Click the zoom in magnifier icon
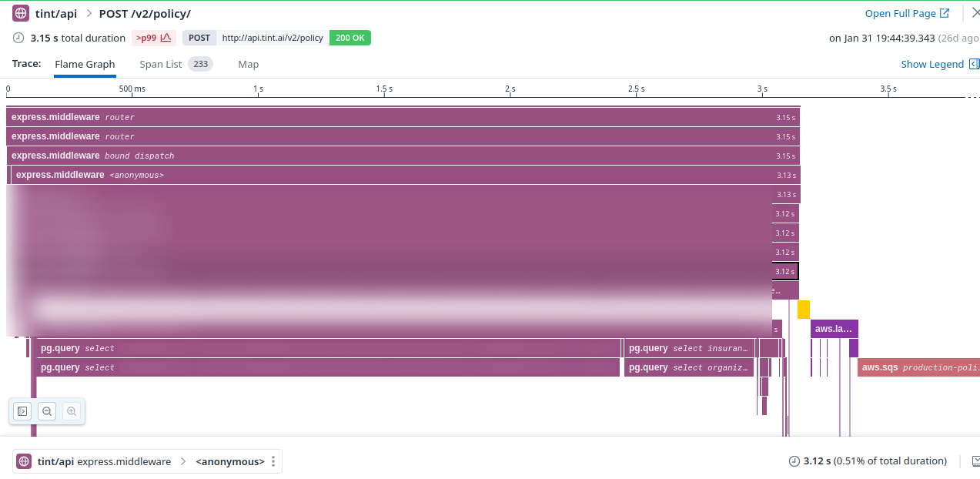Image resolution: width=980 pixels, height=479 pixels. click(x=72, y=411)
